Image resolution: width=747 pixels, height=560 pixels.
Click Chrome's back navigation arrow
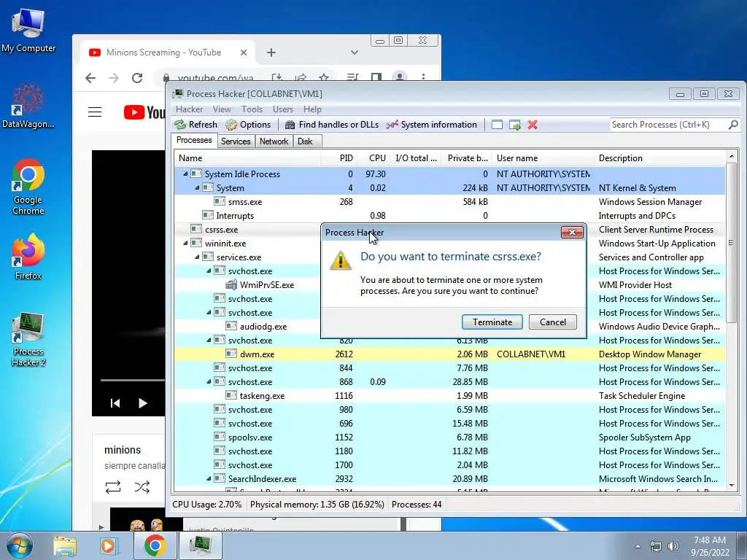90,77
